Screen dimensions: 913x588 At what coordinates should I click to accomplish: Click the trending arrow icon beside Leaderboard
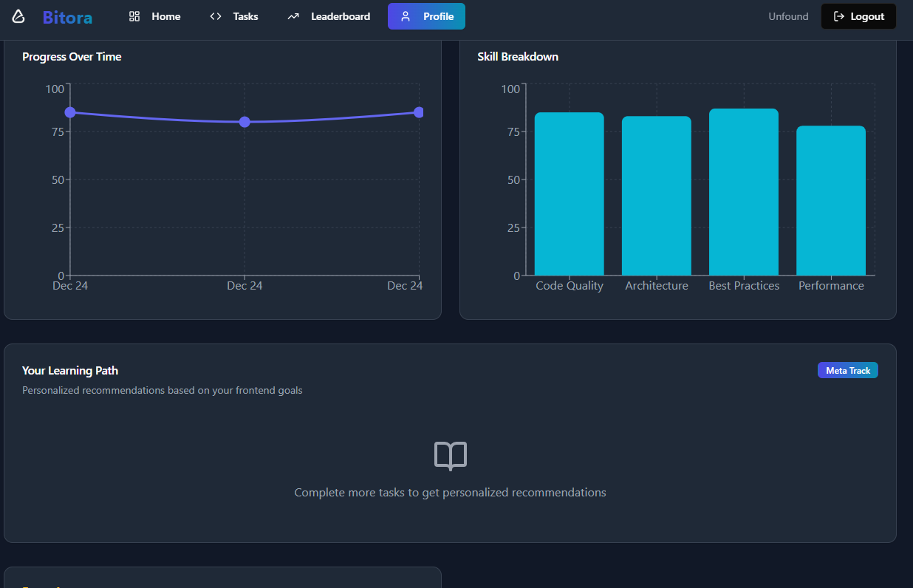295,16
